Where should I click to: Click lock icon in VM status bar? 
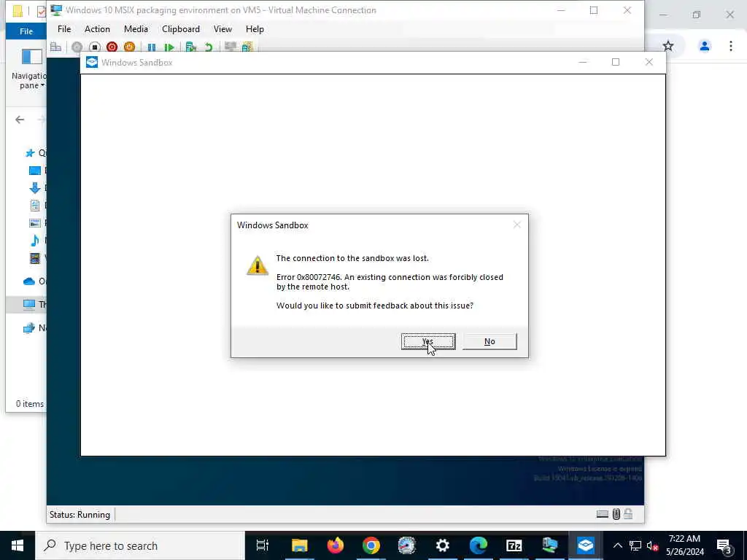[x=628, y=514]
